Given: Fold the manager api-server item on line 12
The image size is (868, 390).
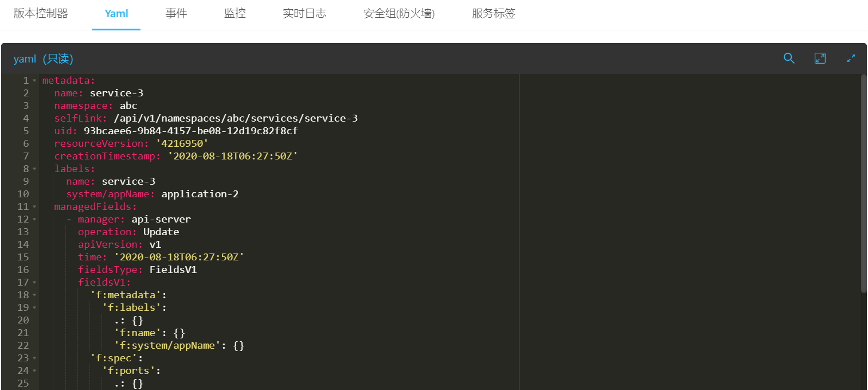Looking at the screenshot, I should tap(34, 220).
